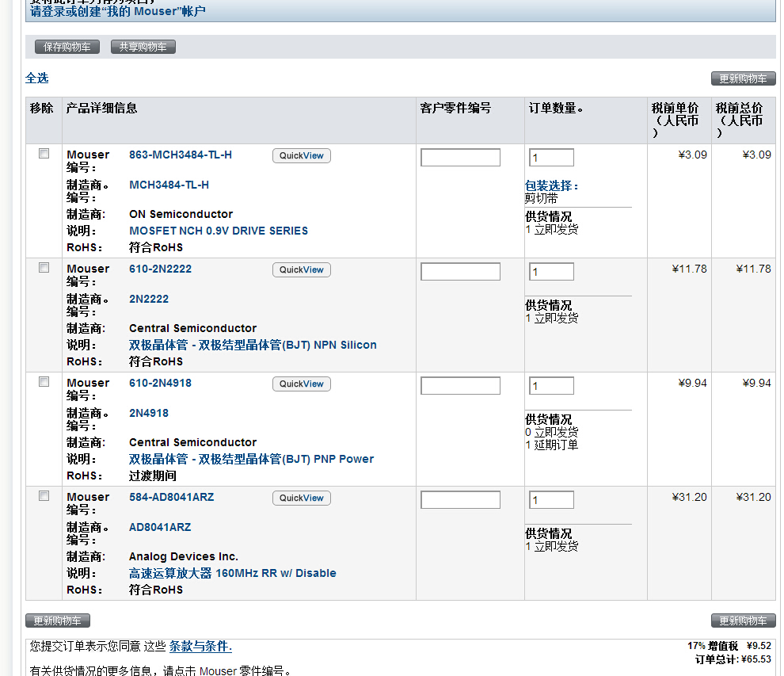784x676 pixels.
Task: Tick the remove checkbox for 863-MCH3484-TL-H
Action: [x=44, y=154]
